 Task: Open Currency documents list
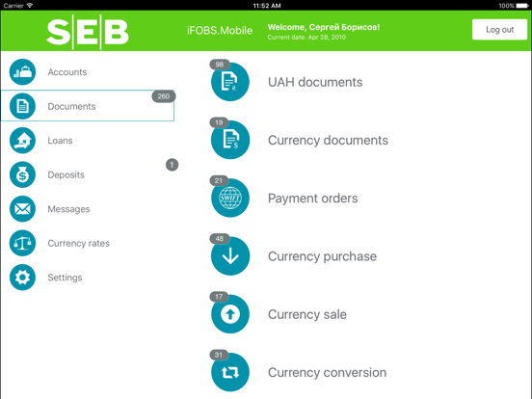click(x=328, y=140)
